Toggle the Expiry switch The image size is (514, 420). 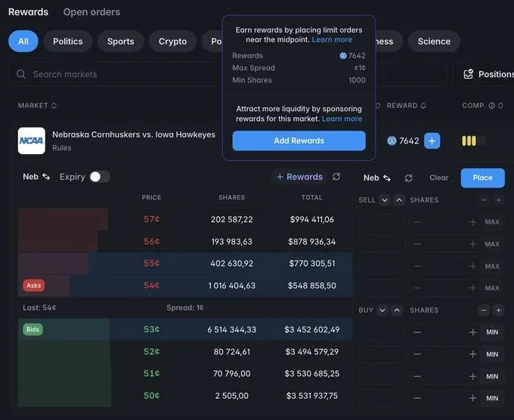click(x=100, y=177)
